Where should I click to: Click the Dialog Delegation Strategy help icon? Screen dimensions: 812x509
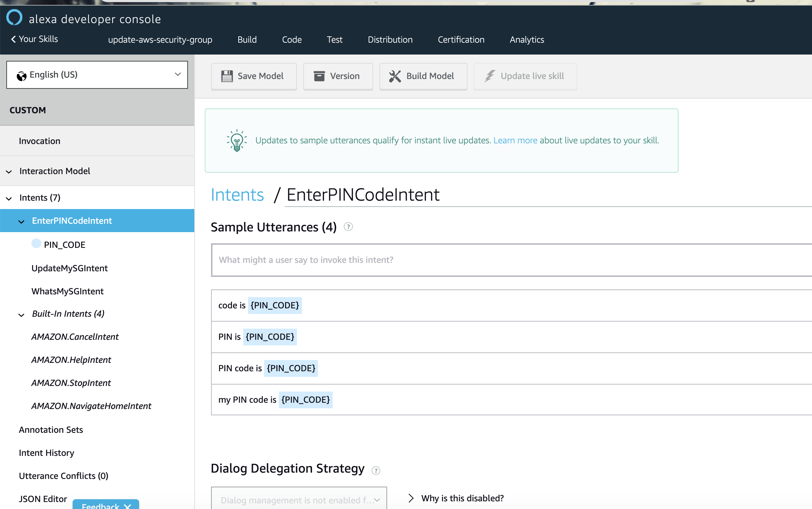click(376, 470)
